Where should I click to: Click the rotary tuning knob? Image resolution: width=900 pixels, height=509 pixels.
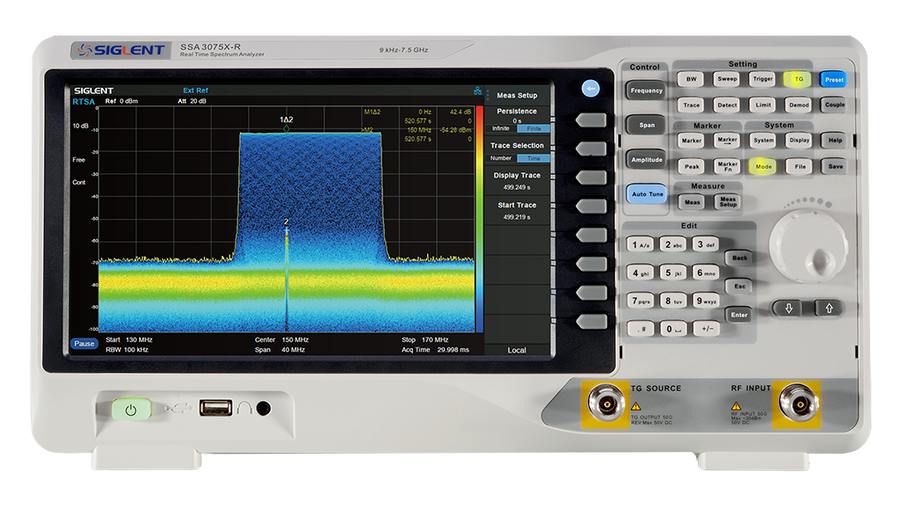click(808, 247)
